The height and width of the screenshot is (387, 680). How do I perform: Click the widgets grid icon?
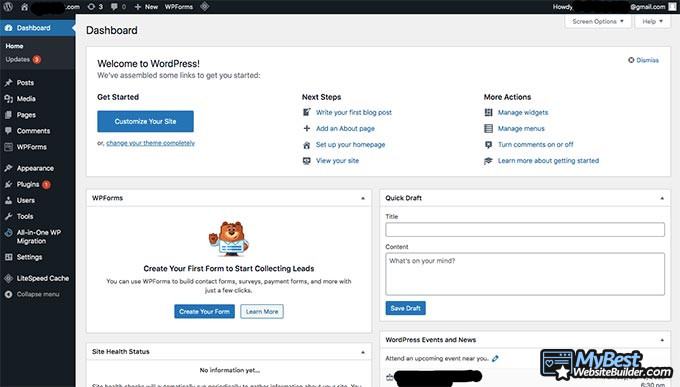pos(488,112)
